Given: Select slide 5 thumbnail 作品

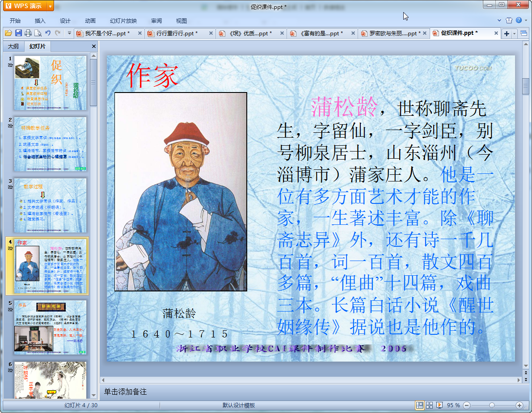Looking at the screenshot, I should pyautogui.click(x=50, y=327).
